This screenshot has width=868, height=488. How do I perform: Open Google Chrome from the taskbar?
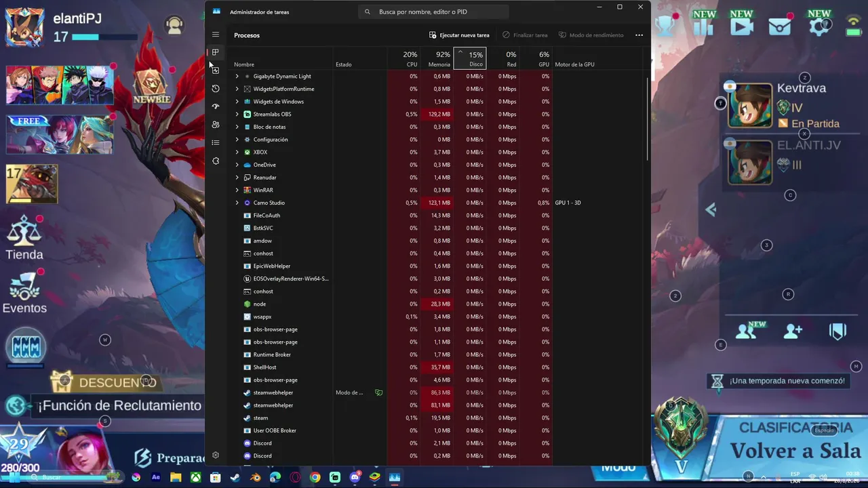tap(315, 477)
